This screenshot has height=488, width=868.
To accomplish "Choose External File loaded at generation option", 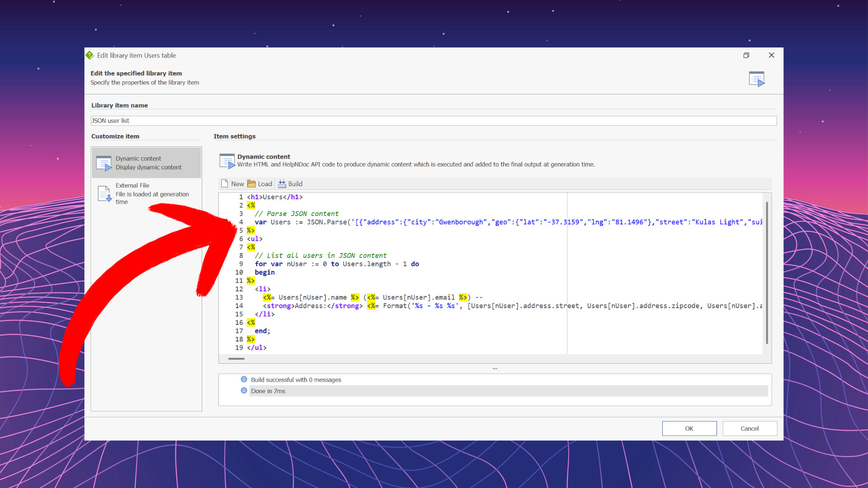I will (146, 193).
